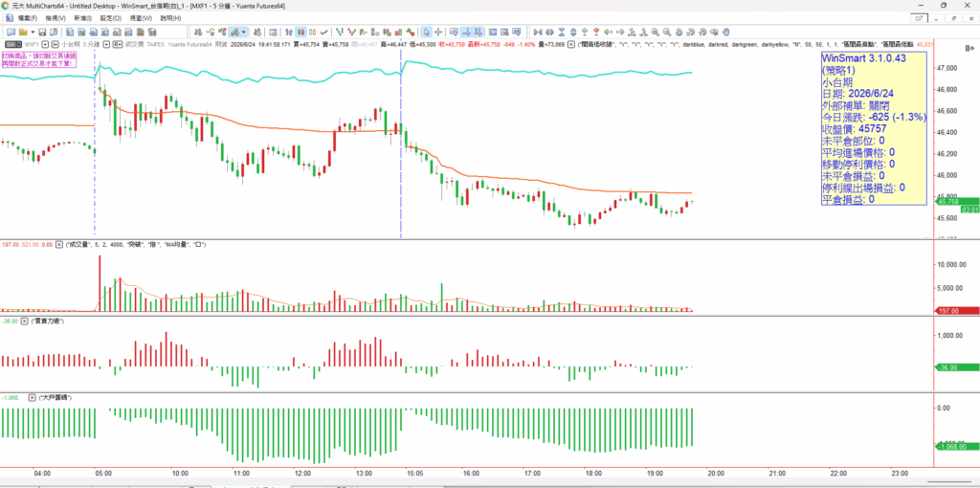Screen dimensions: 980x488
Task: Click the 15:05 session divider line
Action: (400, 144)
